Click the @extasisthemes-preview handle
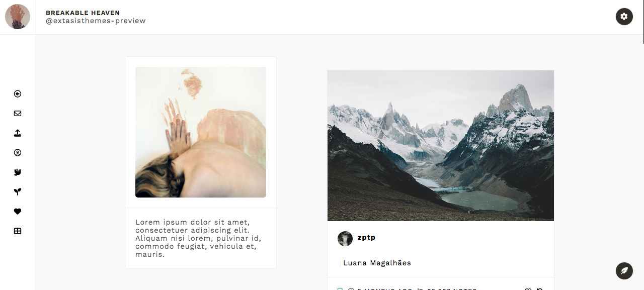Screen dimensions: 644x290 click(x=96, y=21)
